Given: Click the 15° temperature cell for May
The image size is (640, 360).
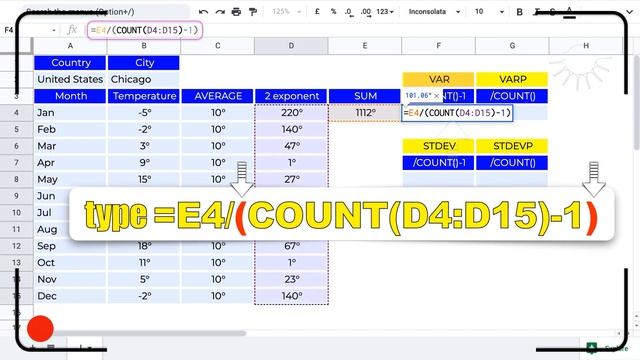Looking at the screenshot, I should pyautogui.click(x=144, y=179).
